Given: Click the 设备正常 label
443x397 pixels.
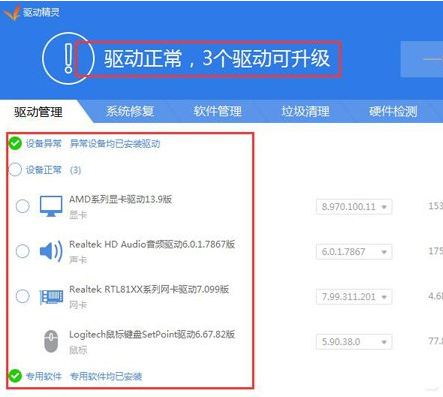Looking at the screenshot, I should click(x=44, y=170).
